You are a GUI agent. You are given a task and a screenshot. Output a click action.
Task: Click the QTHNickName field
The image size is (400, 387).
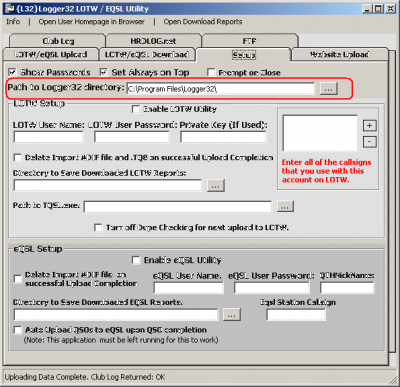(x=347, y=288)
